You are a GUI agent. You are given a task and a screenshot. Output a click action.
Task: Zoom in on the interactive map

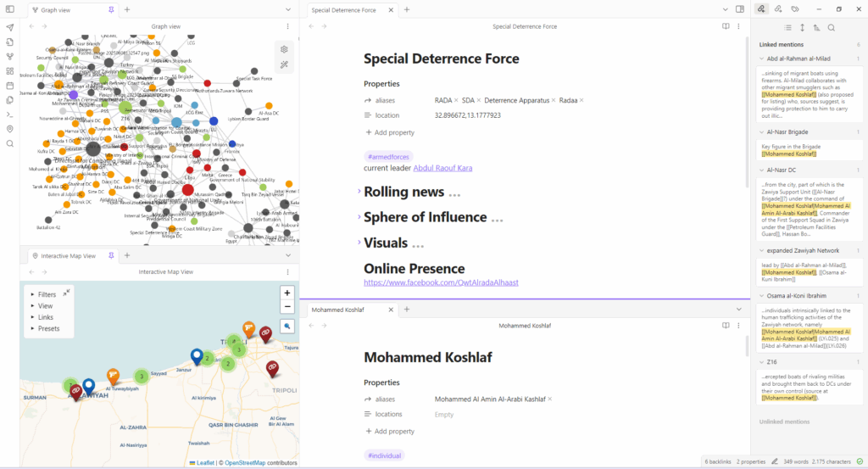pyautogui.click(x=287, y=293)
